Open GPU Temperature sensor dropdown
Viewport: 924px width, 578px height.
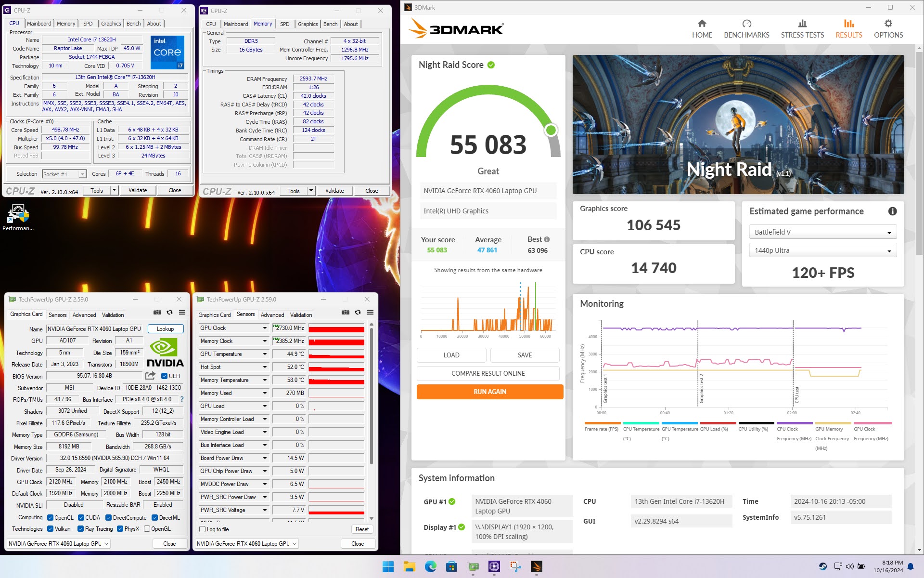[264, 354]
